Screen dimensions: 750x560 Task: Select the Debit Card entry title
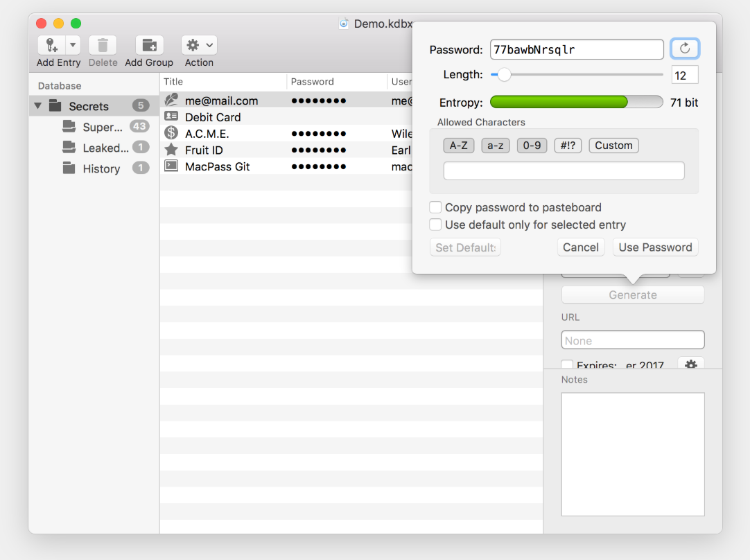click(213, 117)
